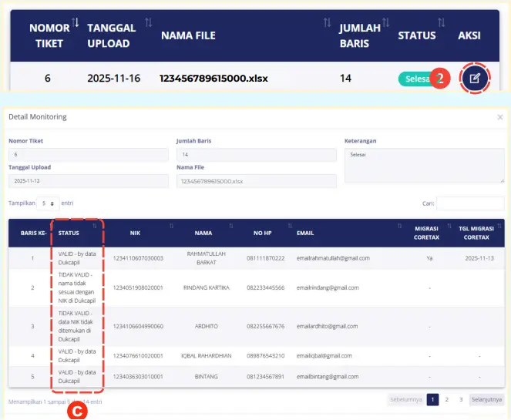Click name IQBAL RAHARDHIAN
The height and width of the screenshot is (420, 511).
click(207, 356)
